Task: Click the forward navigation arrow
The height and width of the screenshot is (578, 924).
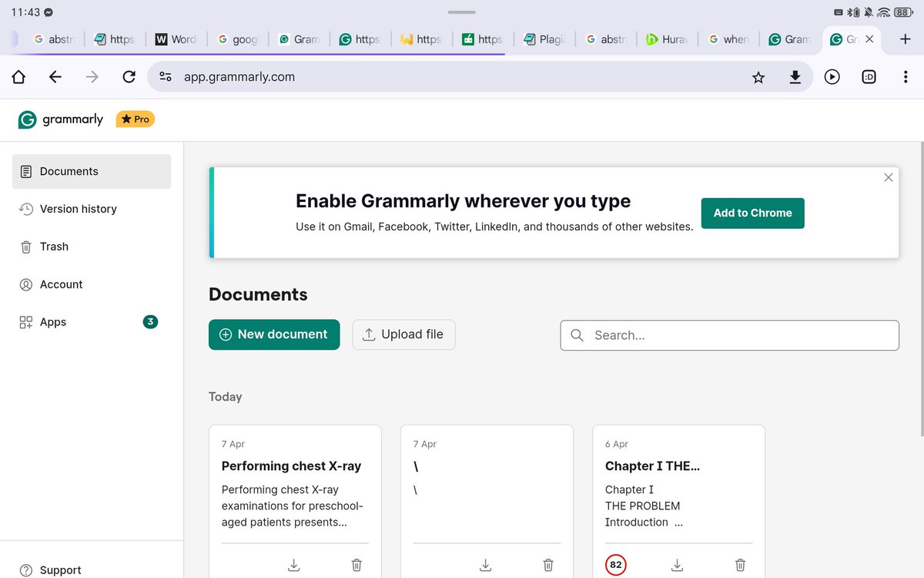Action: coord(92,77)
